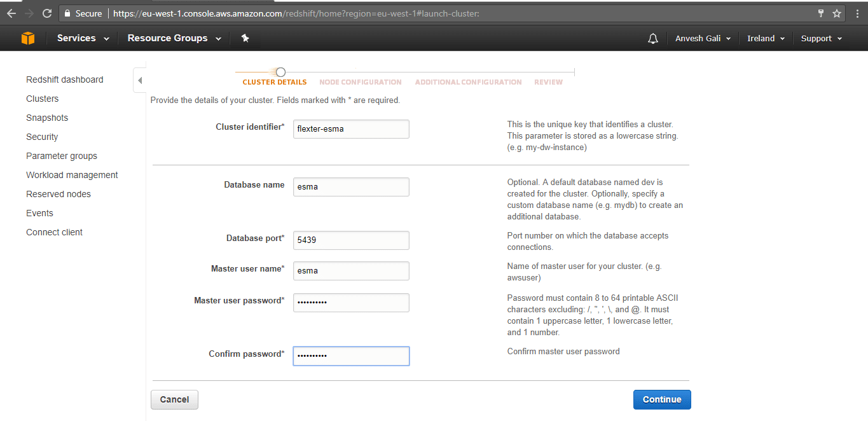Viewport: 868px width, 421px height.
Task: Open Anvesh Gali account menu
Action: [703, 39]
